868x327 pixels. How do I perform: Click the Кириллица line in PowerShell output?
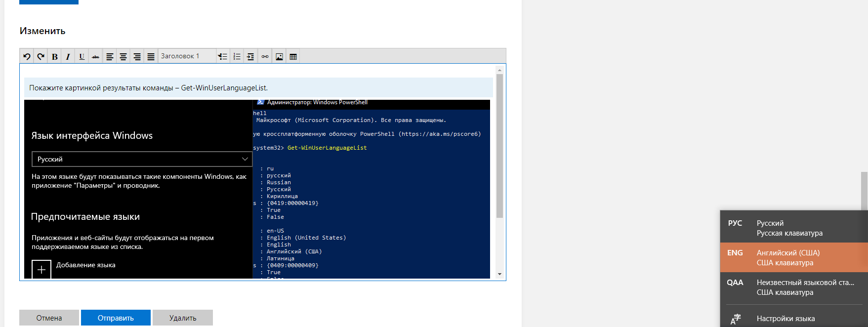(x=282, y=196)
